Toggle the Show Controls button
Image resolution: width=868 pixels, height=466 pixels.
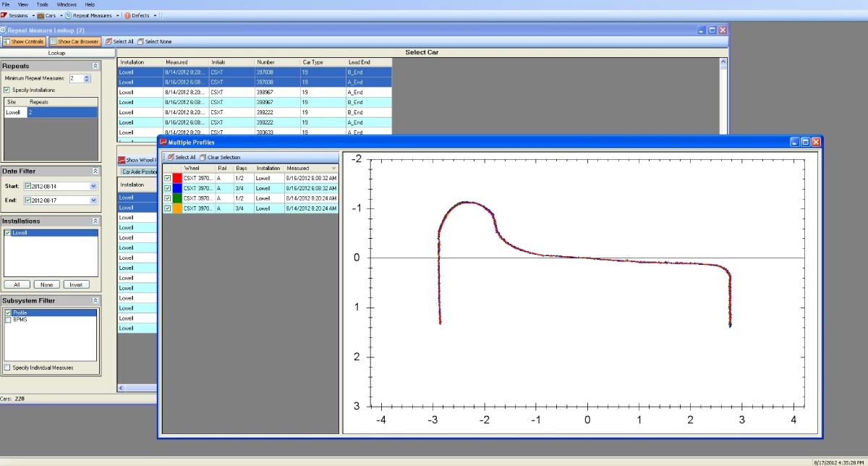point(23,41)
